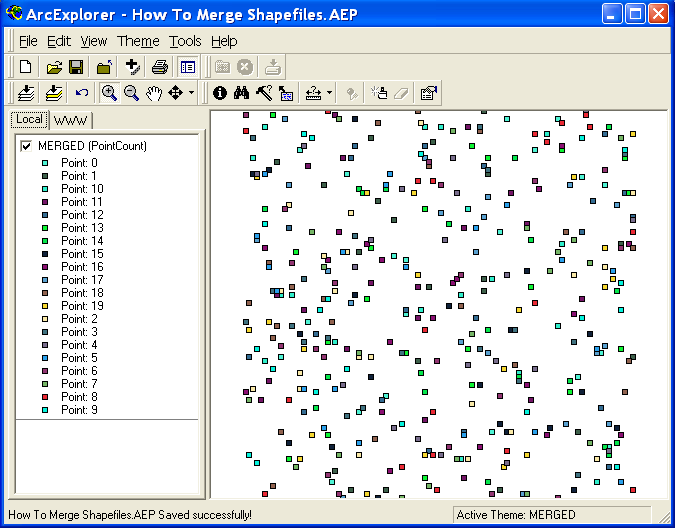Select the Identify info tool
675x528 pixels.
(220, 93)
